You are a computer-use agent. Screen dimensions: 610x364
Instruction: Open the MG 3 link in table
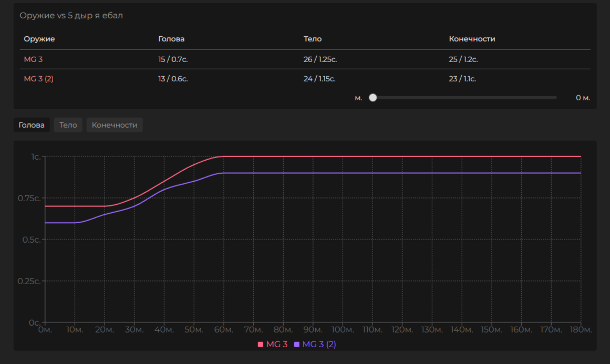point(33,59)
